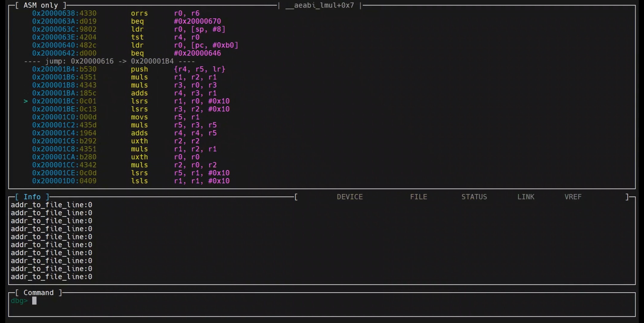This screenshot has height=323, width=644.
Task: Click the beq target #0x20000646
Action: (197, 53)
